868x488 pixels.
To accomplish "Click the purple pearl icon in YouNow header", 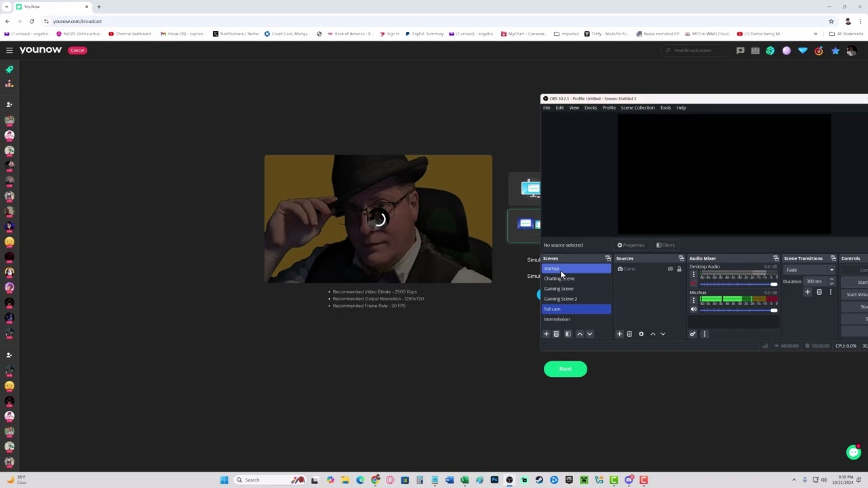I will (x=787, y=50).
